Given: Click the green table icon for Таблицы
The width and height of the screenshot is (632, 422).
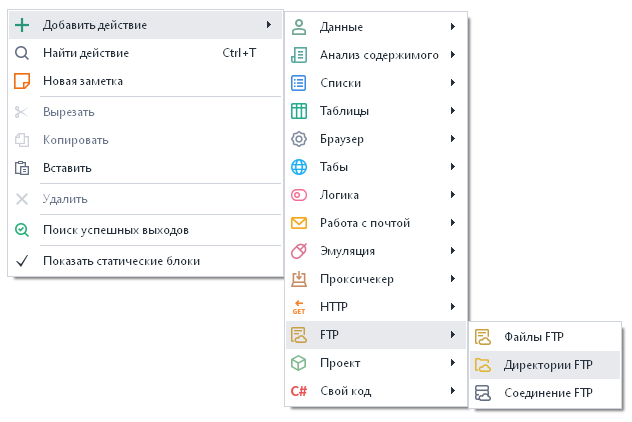Looking at the screenshot, I should 298,111.
